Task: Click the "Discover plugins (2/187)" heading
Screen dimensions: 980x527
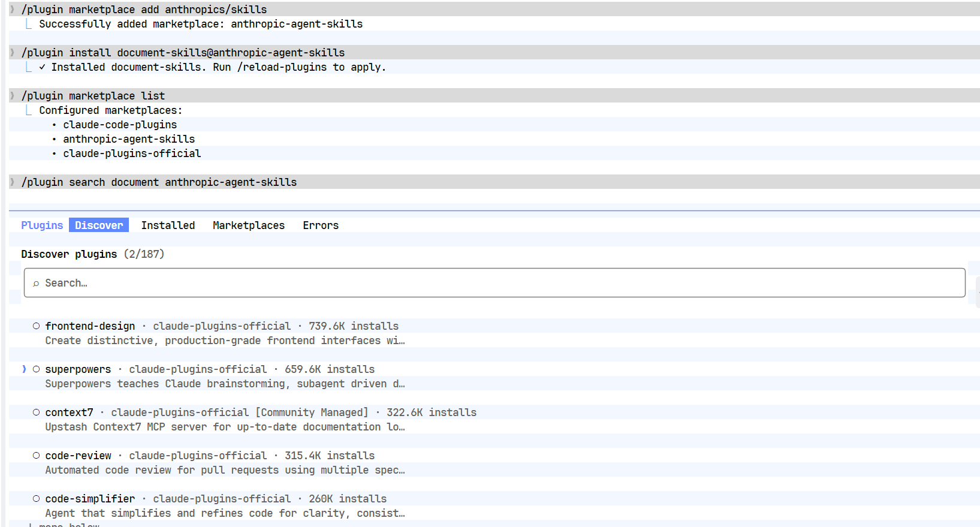Action: click(x=93, y=254)
